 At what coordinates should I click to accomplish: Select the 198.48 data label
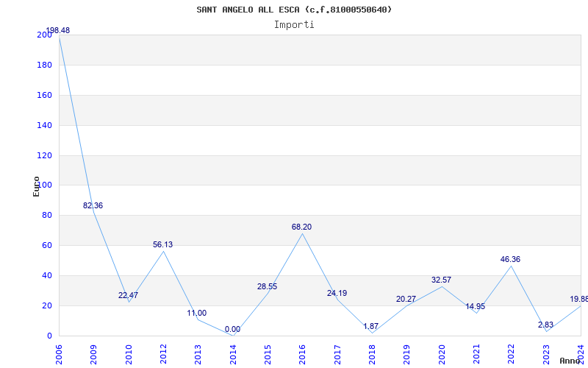tap(58, 30)
